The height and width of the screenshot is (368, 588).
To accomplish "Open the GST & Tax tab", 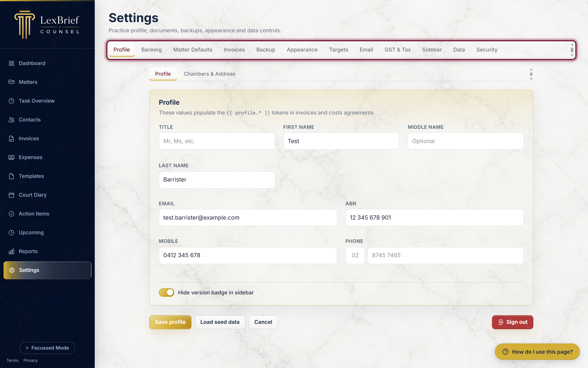I will click(x=398, y=50).
